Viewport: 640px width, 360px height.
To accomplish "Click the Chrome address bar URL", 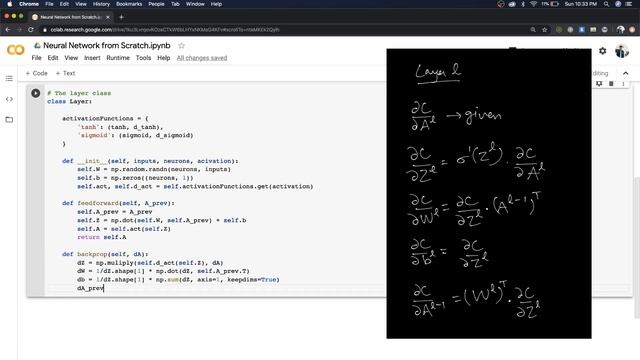I will coord(165,30).
